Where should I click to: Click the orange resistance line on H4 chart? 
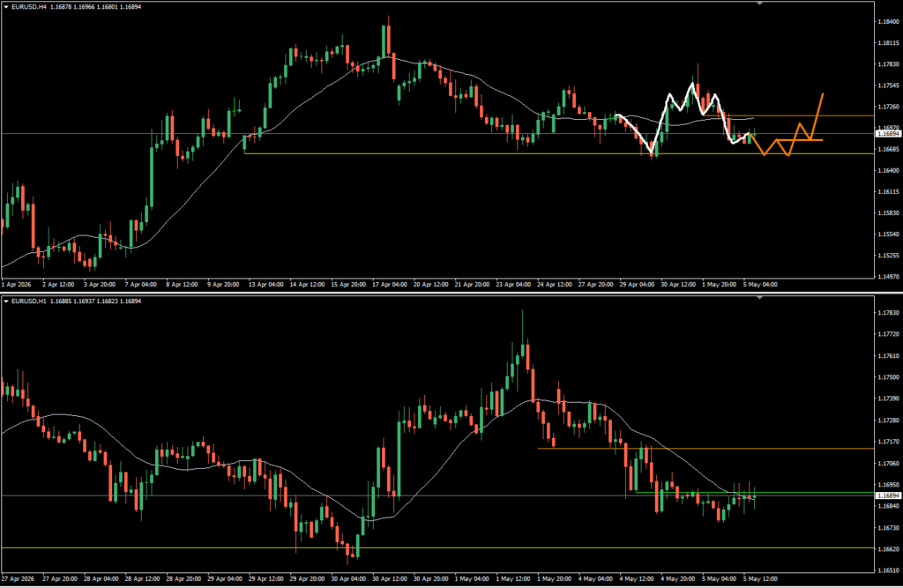pos(789,115)
